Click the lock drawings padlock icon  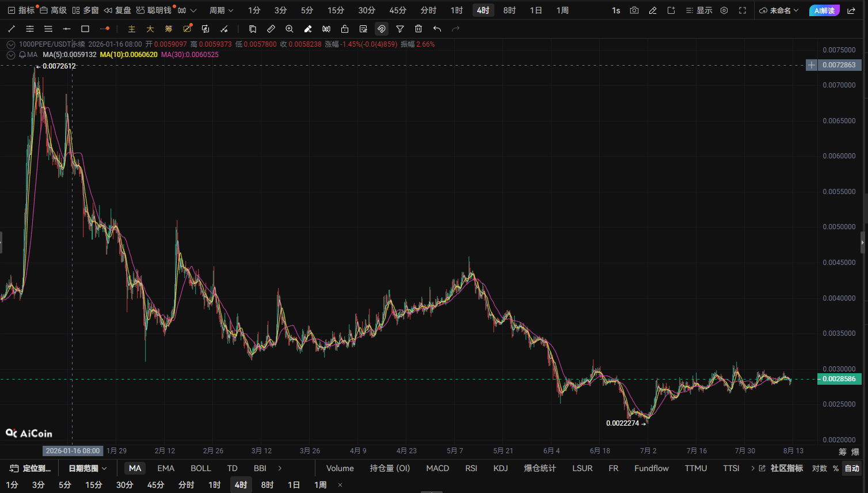point(345,29)
